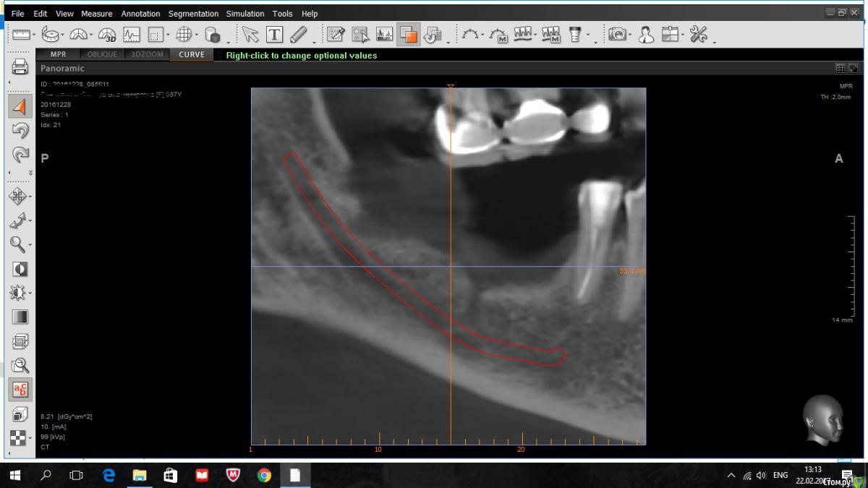Image resolution: width=868 pixels, height=488 pixels.
Task: Maximize the Panoramic view pane
Action: pos(854,69)
